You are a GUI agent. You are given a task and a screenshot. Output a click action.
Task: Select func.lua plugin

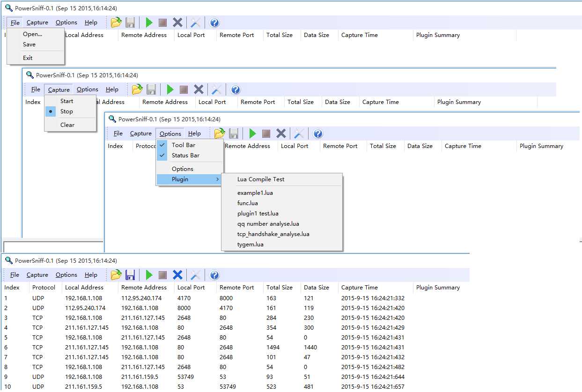pos(282,203)
